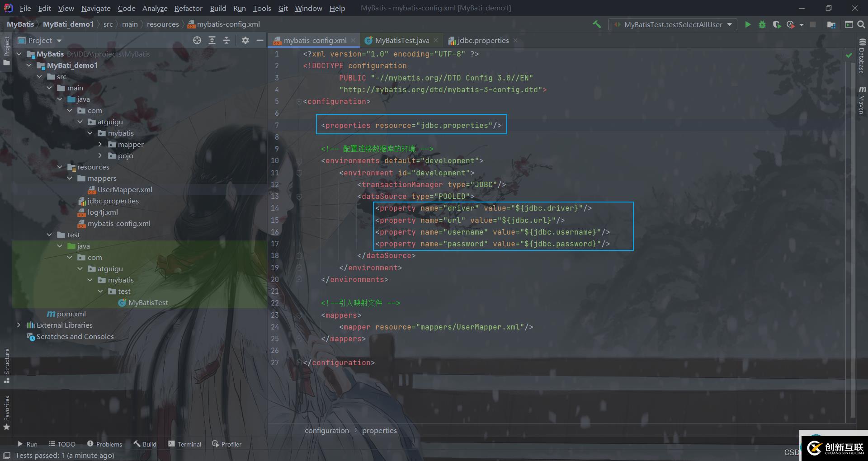Open the Refactor menu
The image size is (868, 461).
188,8
